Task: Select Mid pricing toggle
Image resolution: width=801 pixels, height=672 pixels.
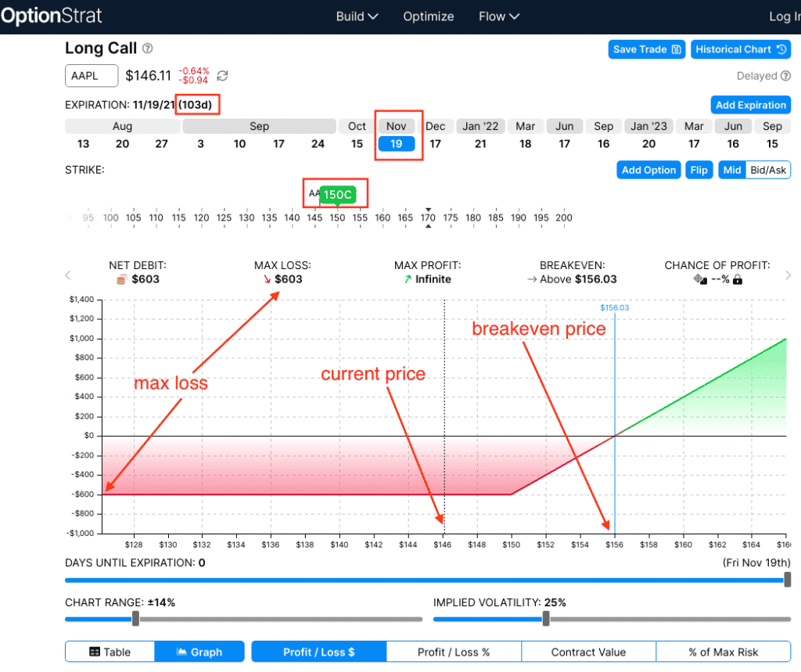Action: click(x=732, y=170)
